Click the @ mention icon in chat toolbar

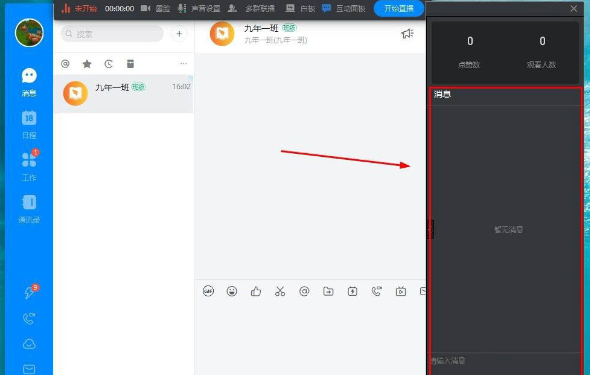(x=304, y=291)
